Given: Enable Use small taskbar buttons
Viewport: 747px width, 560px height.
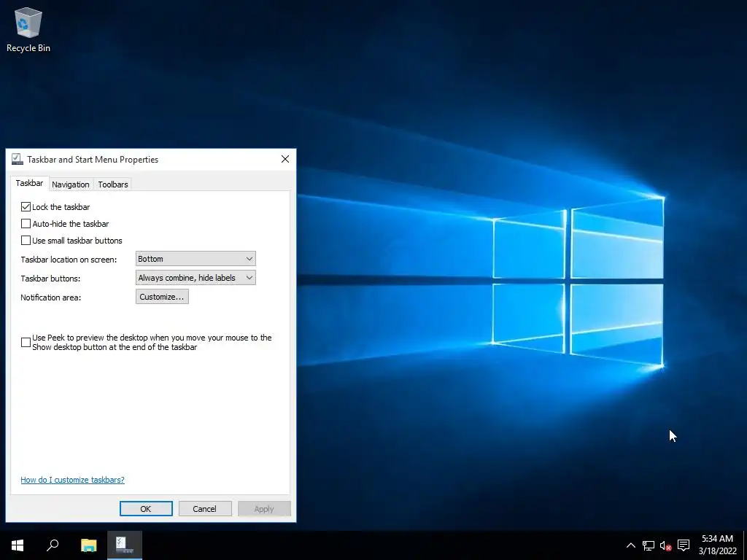Looking at the screenshot, I should pos(26,240).
